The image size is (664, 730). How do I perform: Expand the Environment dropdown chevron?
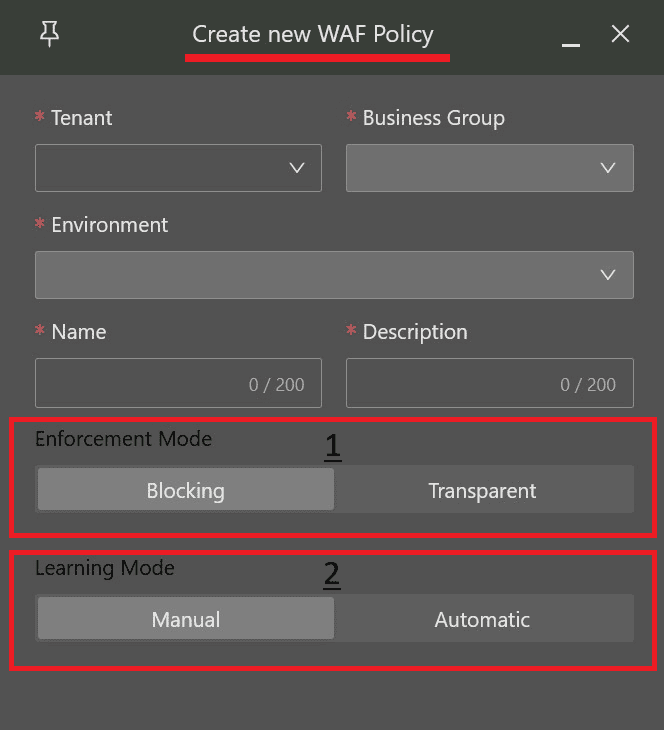click(608, 275)
